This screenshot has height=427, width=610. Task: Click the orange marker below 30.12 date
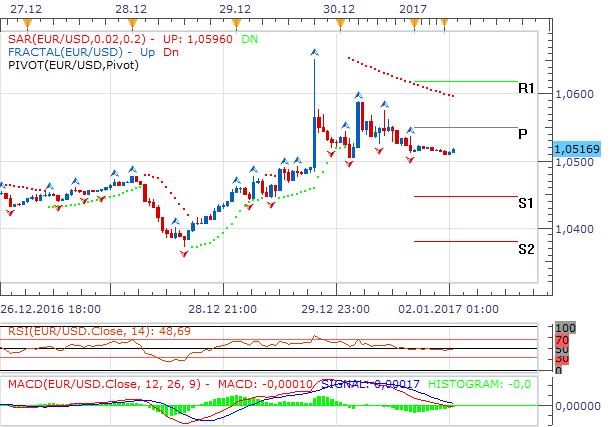click(340, 21)
